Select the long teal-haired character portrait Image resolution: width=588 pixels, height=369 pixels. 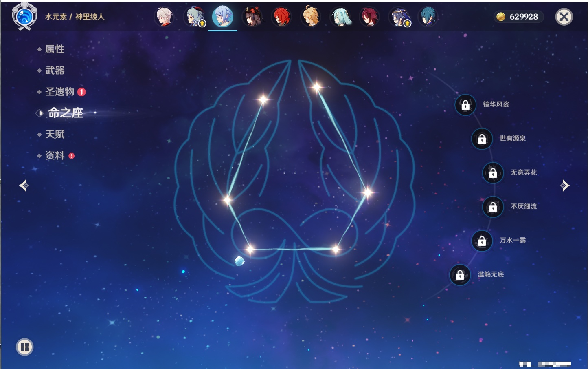(x=340, y=17)
